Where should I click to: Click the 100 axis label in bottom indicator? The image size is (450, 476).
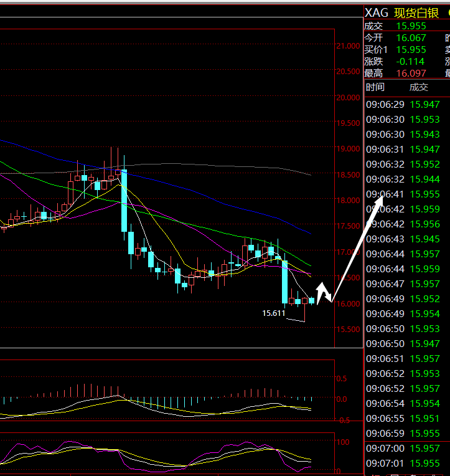click(x=341, y=442)
